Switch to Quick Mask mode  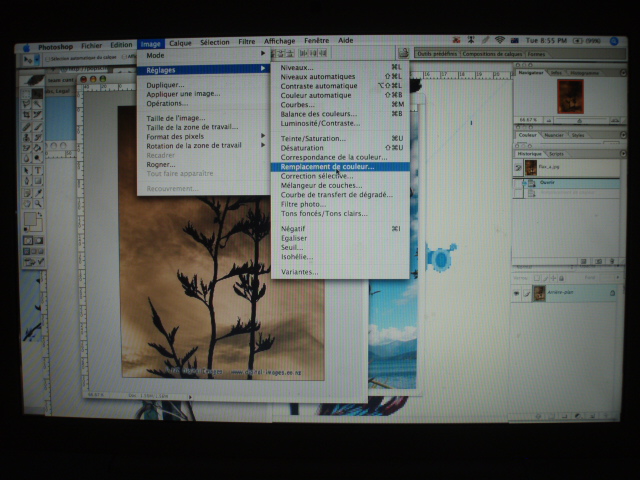pyautogui.click(x=39, y=240)
